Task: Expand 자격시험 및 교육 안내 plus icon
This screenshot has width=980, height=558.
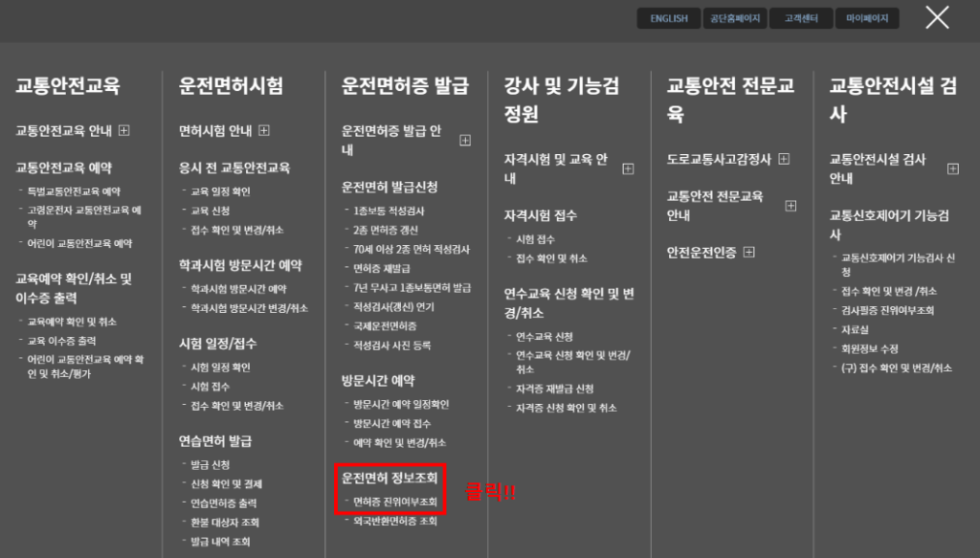Action: (x=628, y=168)
